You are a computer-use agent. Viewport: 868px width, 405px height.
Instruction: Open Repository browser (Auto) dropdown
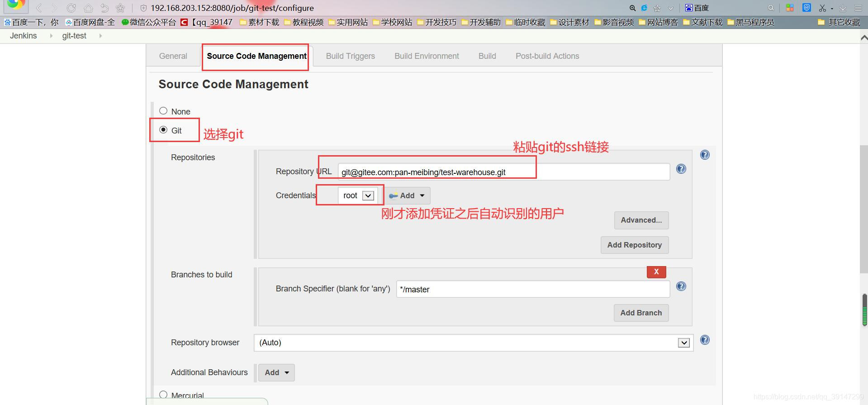click(x=473, y=343)
